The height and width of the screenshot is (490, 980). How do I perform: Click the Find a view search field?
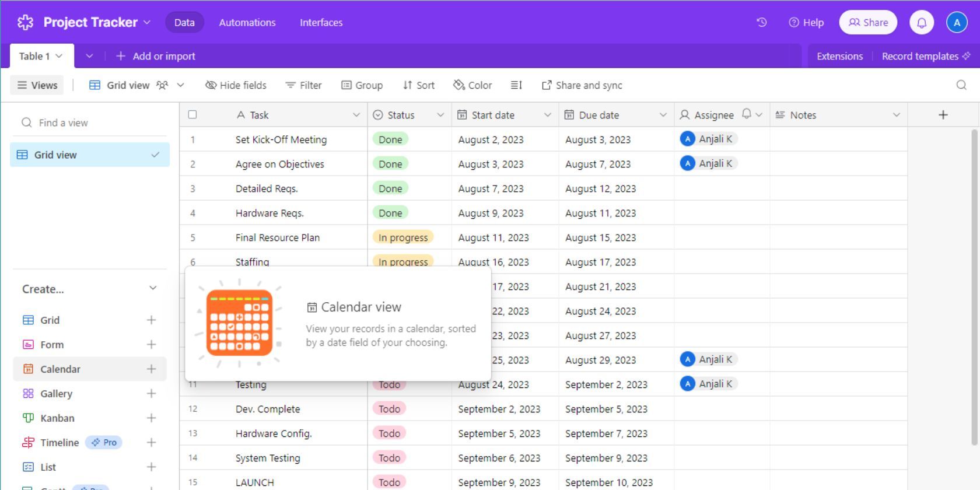point(90,123)
